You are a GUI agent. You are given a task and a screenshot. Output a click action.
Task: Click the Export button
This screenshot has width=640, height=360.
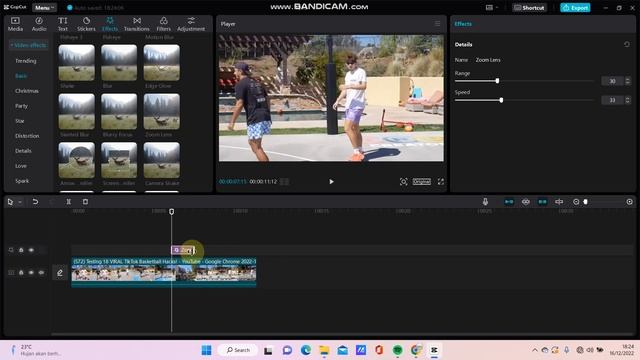click(575, 8)
